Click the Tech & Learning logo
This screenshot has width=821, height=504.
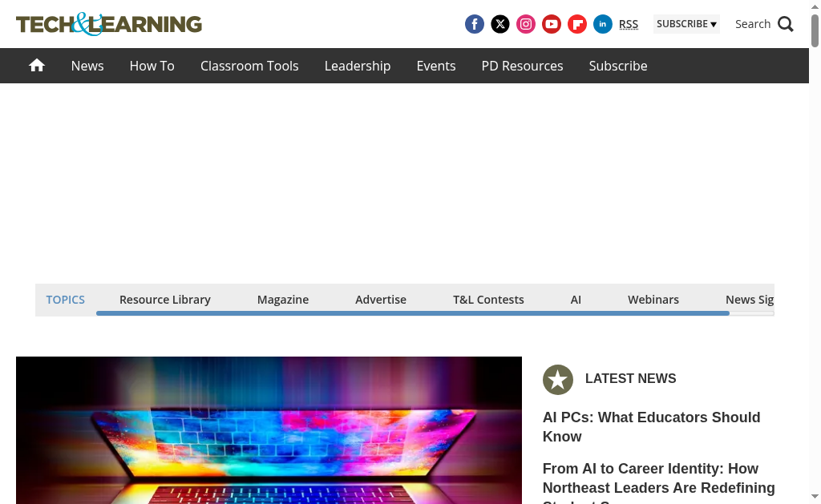(109, 24)
